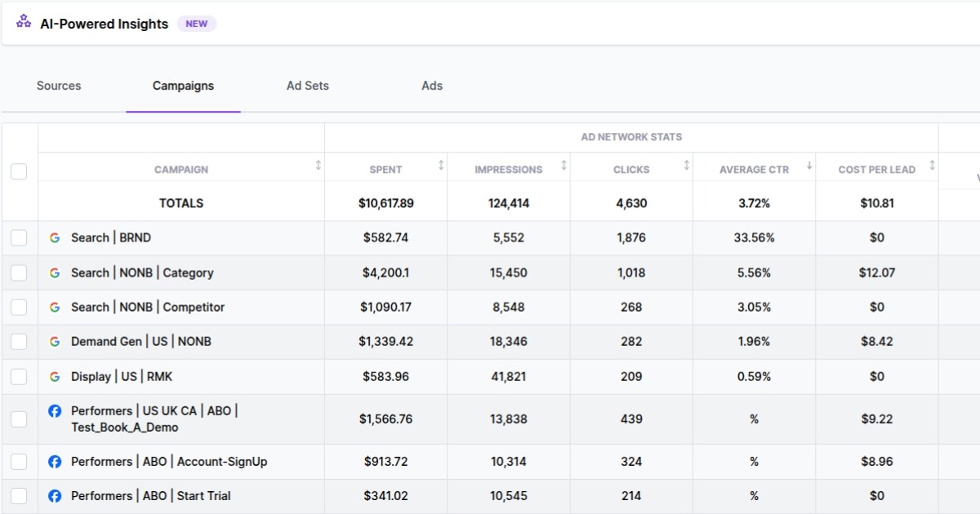Click total impressions value 124,414
The width and height of the screenshot is (980, 514).
(509, 203)
